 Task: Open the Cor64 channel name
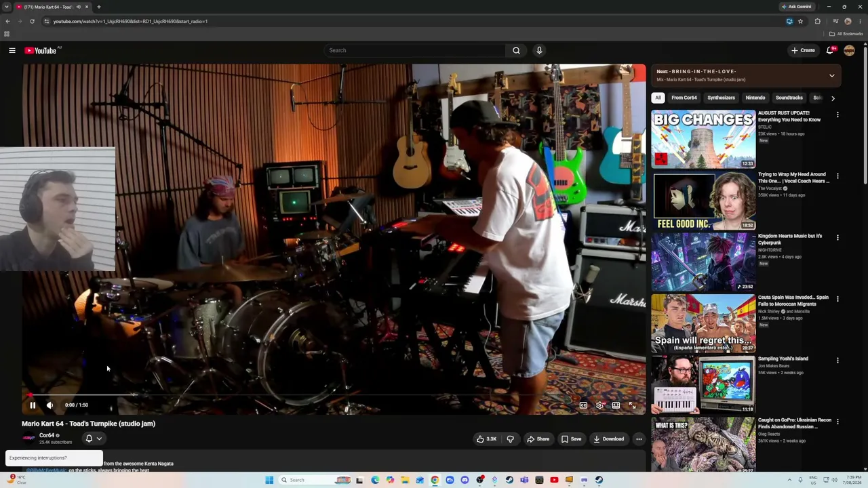[47, 435]
